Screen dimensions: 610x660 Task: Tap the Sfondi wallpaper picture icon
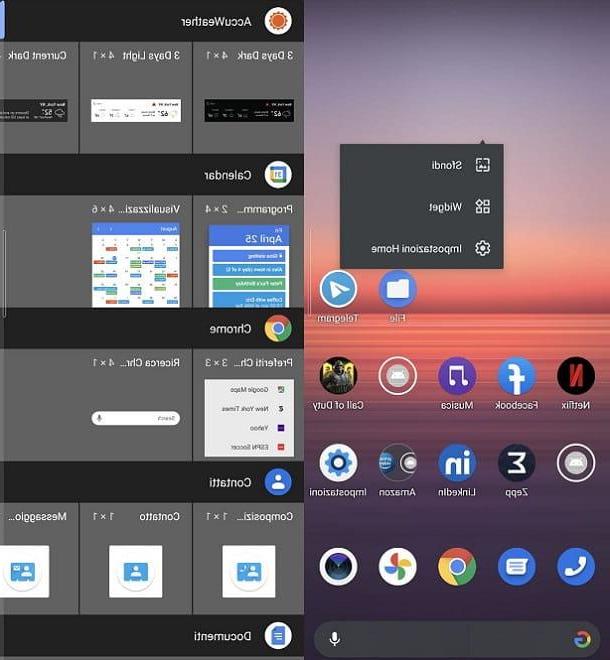[x=482, y=165]
